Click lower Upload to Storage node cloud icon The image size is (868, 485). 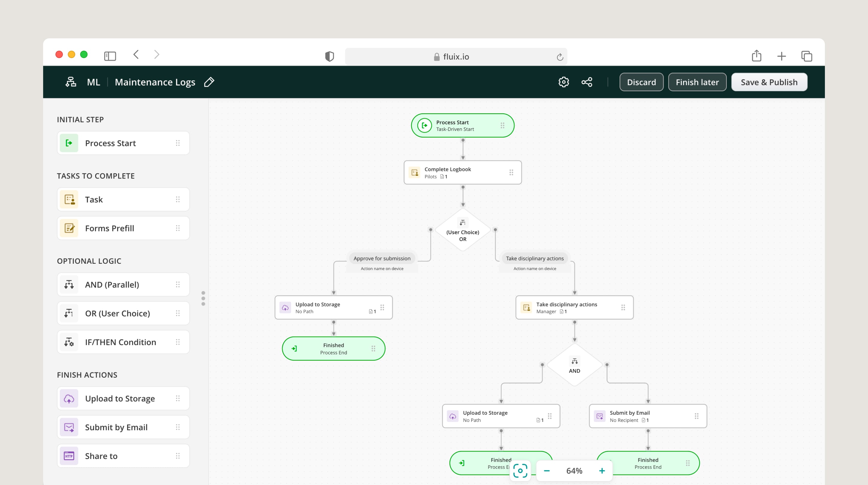453,416
